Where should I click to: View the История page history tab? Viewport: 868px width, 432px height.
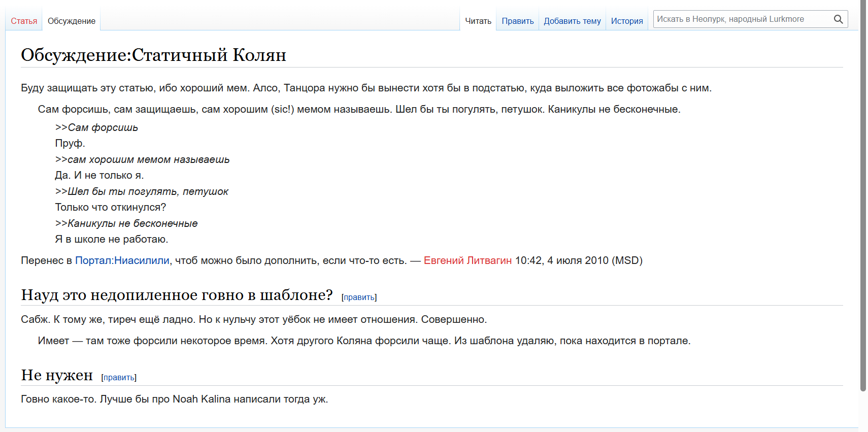click(626, 21)
